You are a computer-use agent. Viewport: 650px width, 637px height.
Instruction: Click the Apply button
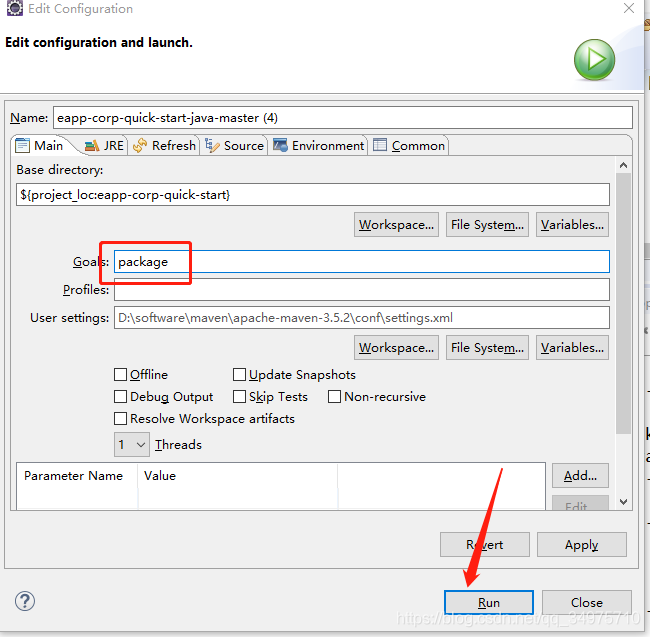(582, 545)
